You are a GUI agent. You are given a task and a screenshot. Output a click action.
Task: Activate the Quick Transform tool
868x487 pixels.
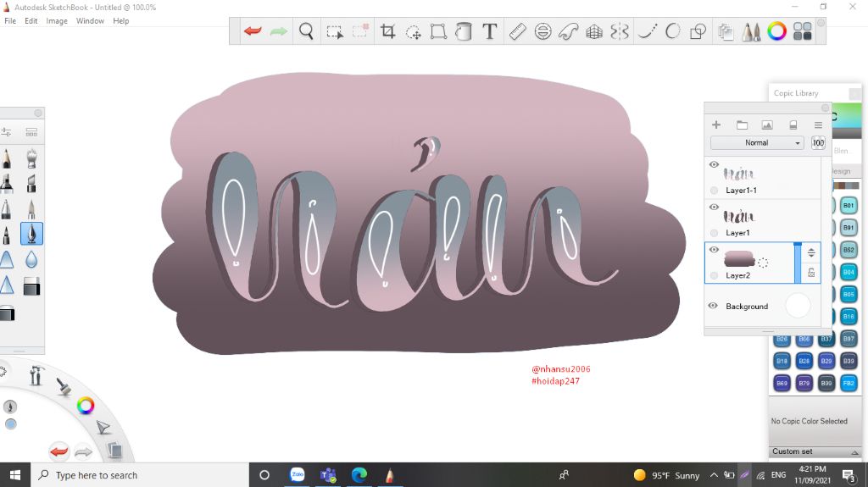click(x=413, y=32)
